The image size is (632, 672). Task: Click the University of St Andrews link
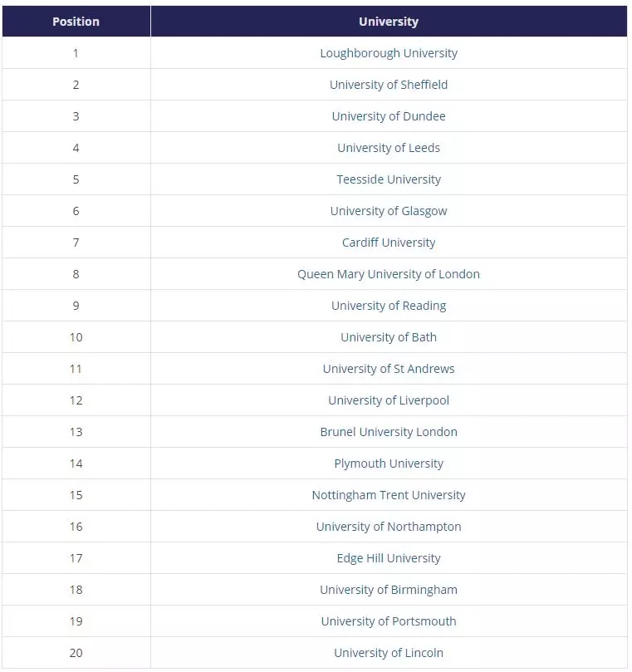pos(389,369)
